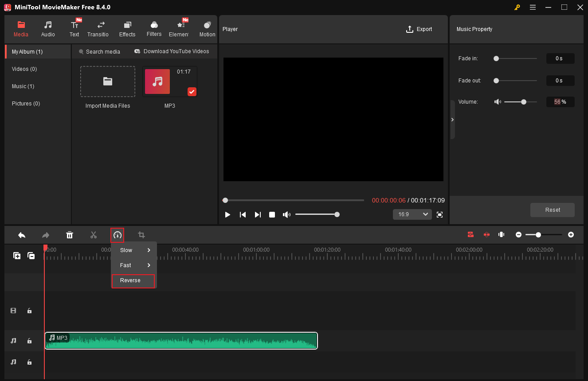Screen dimensions: 588x381
Task: Click the Split scissors tool
Action: pos(94,235)
